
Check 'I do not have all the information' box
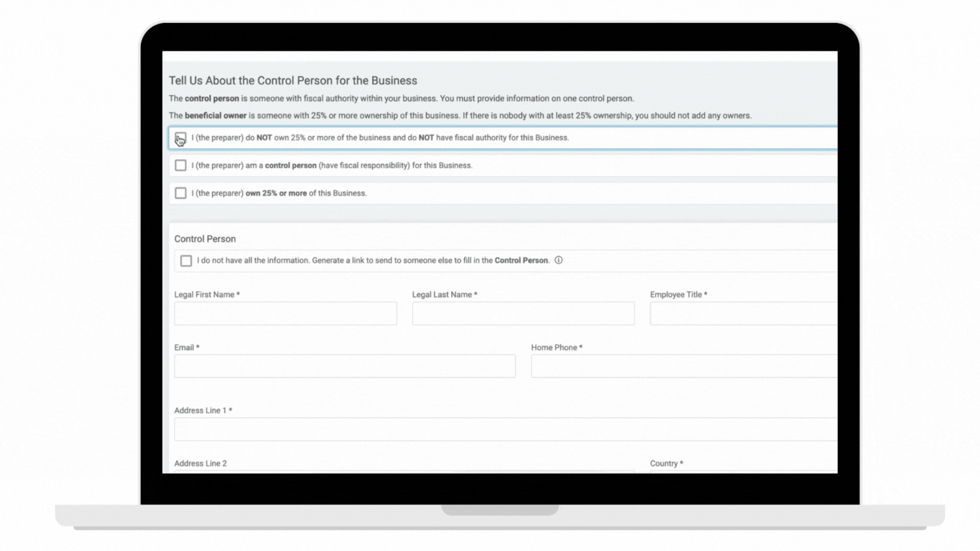[x=186, y=261]
